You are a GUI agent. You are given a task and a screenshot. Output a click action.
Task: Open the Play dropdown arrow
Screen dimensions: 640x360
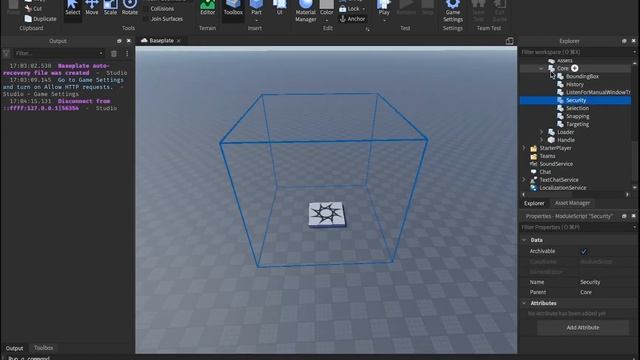point(384,20)
